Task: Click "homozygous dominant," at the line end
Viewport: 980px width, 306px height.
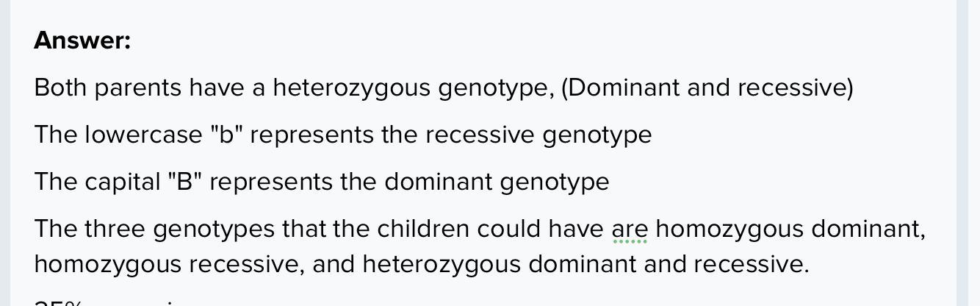Action: pyautogui.click(x=790, y=230)
